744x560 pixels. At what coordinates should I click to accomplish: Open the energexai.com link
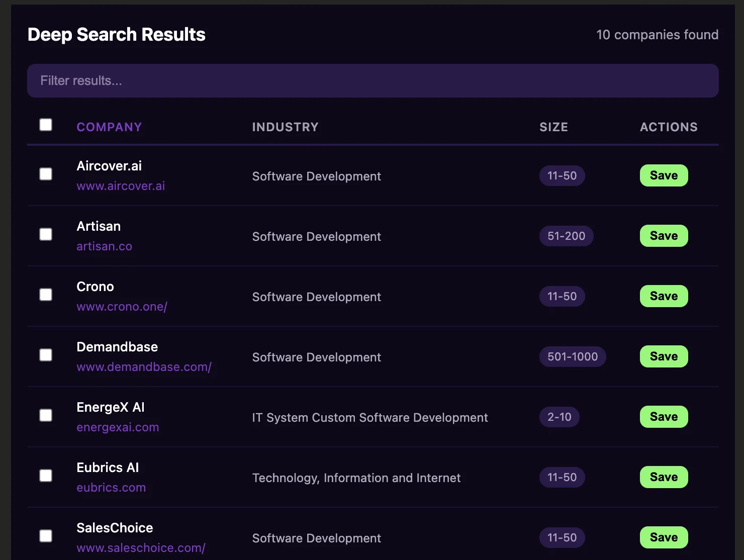(118, 427)
